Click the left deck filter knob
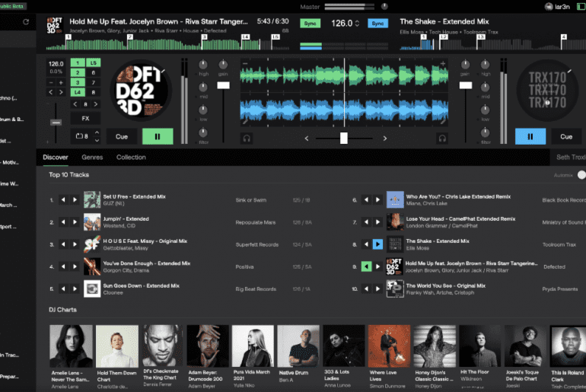This screenshot has height=392, width=586. click(x=203, y=132)
